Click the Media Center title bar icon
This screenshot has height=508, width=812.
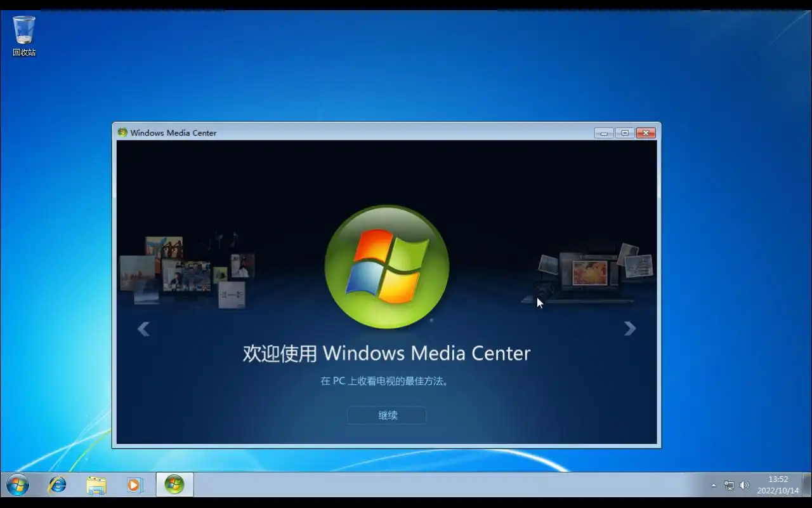122,132
